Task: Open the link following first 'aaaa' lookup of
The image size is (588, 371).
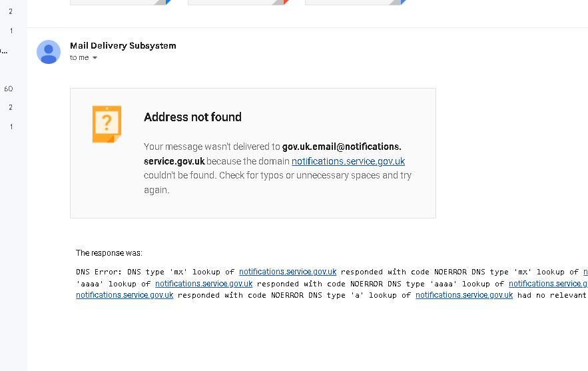Action: [204, 284]
